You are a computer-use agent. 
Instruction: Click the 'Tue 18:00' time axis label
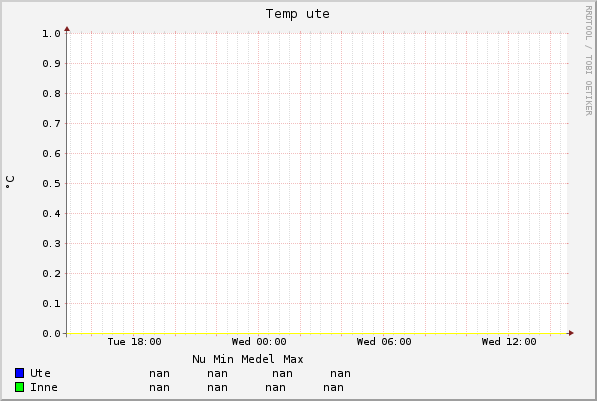[134, 342]
